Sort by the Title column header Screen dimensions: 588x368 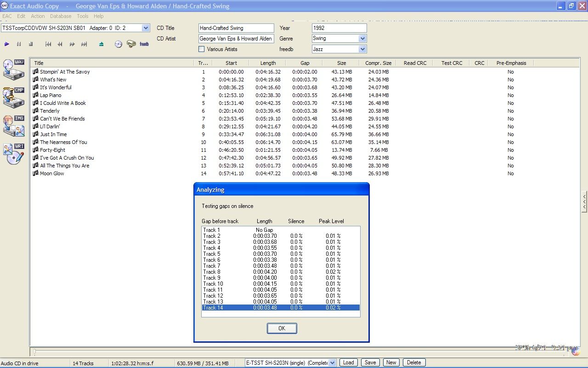tap(112, 63)
